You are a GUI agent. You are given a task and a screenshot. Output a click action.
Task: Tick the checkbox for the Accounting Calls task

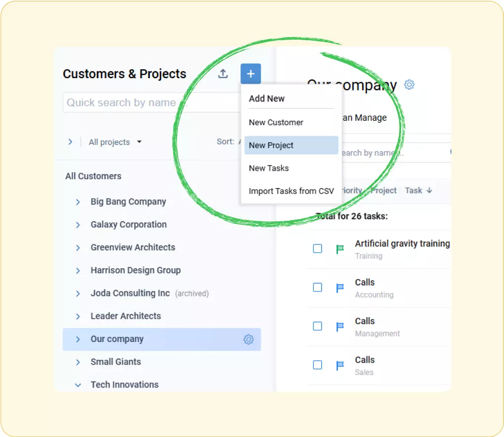pyautogui.click(x=317, y=288)
